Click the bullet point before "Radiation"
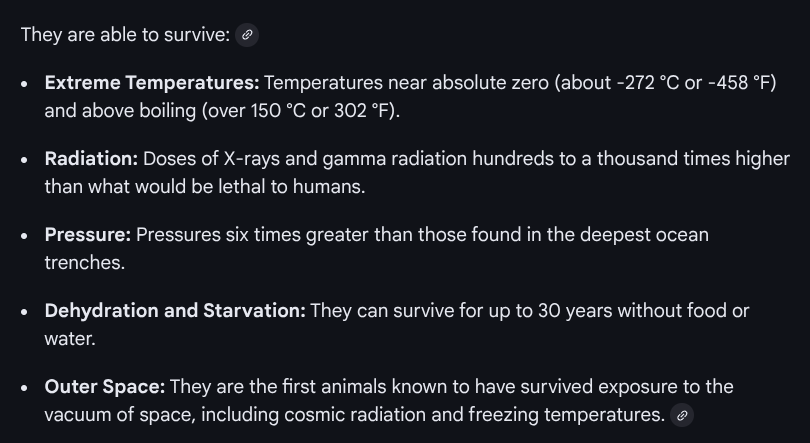 click(25, 159)
